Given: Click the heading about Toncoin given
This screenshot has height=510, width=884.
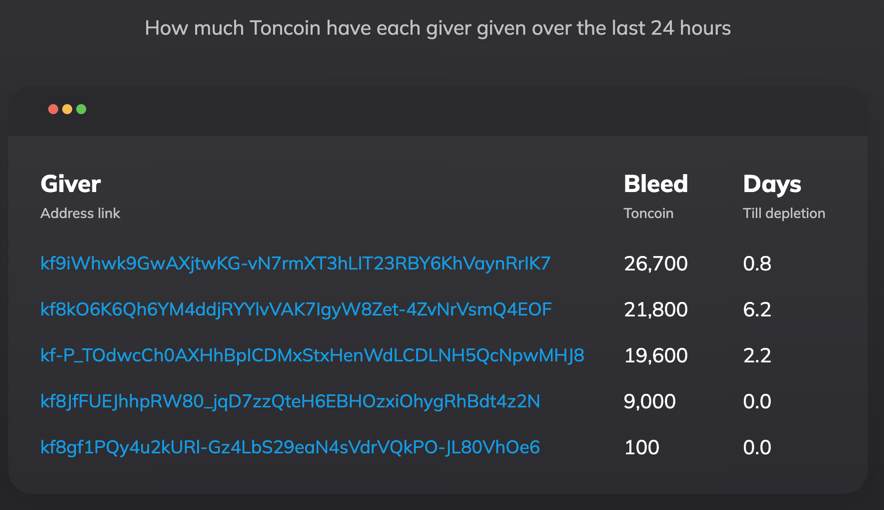Looking at the screenshot, I should 437,28.
